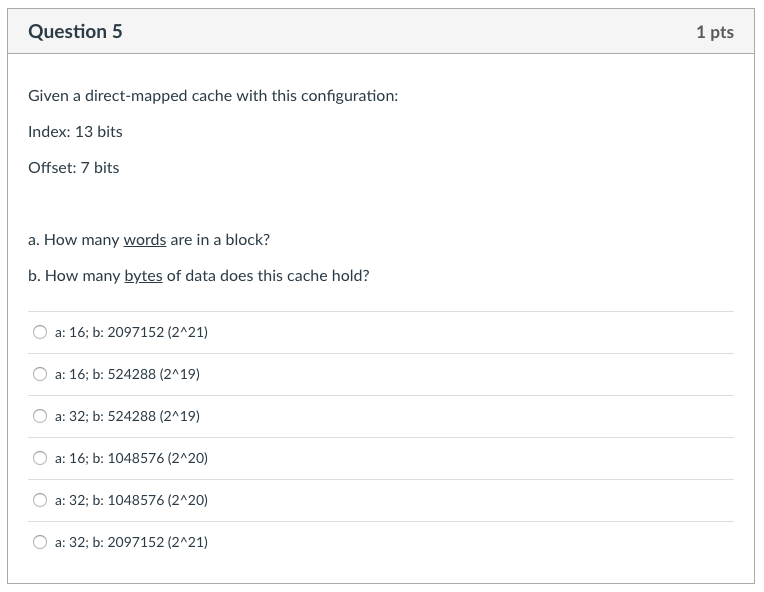Click the Question 5 heading
The image size is (764, 592).
(75, 32)
